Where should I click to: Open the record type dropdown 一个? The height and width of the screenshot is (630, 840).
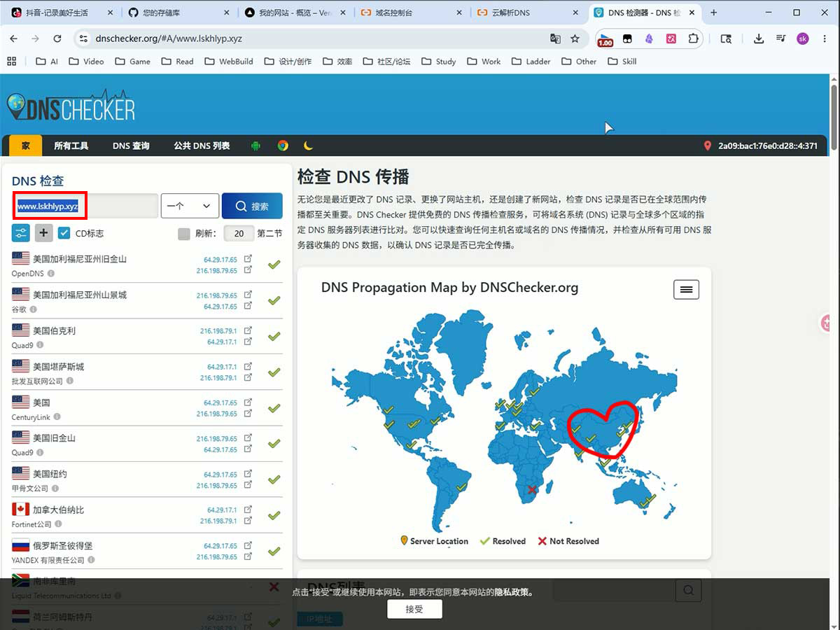point(190,206)
